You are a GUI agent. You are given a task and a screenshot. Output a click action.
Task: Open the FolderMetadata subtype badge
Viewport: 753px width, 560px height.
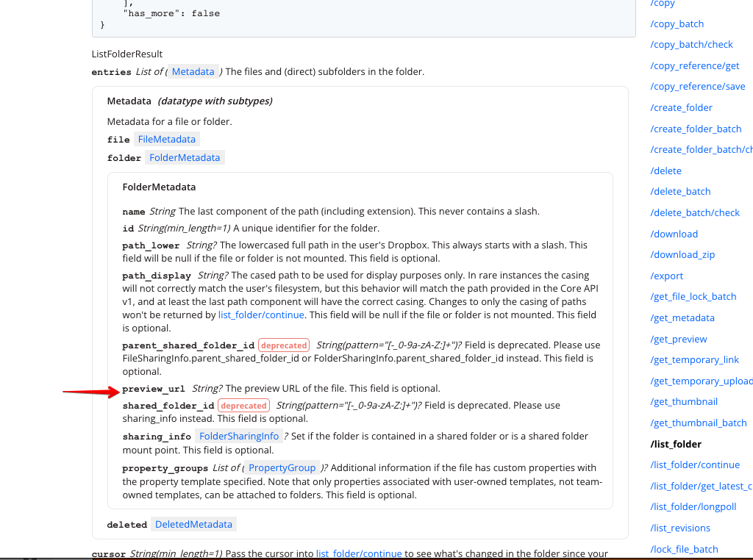coord(185,157)
